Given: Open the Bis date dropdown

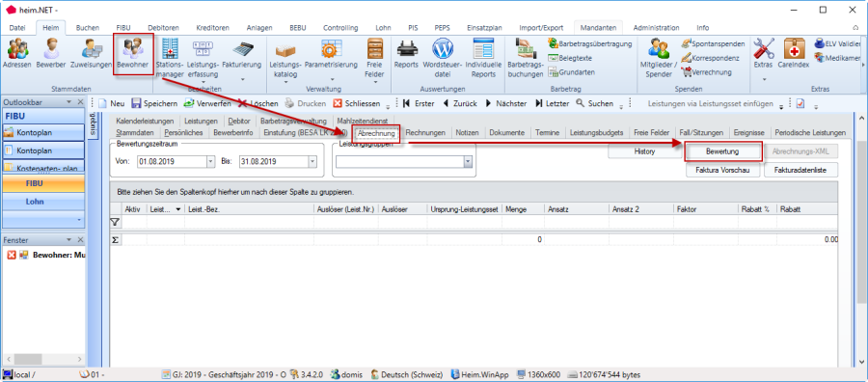Looking at the screenshot, I should click(312, 162).
